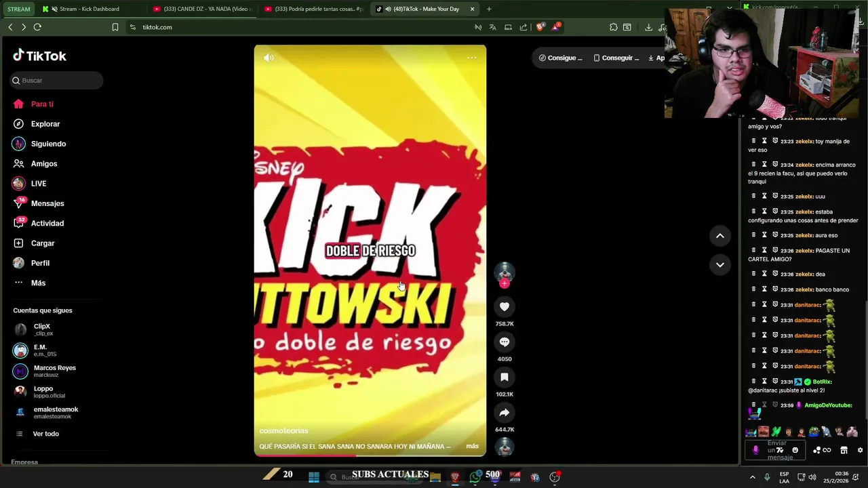This screenshot has height=488, width=868.
Task: Open the video's three-dot options menu
Action: [472, 58]
